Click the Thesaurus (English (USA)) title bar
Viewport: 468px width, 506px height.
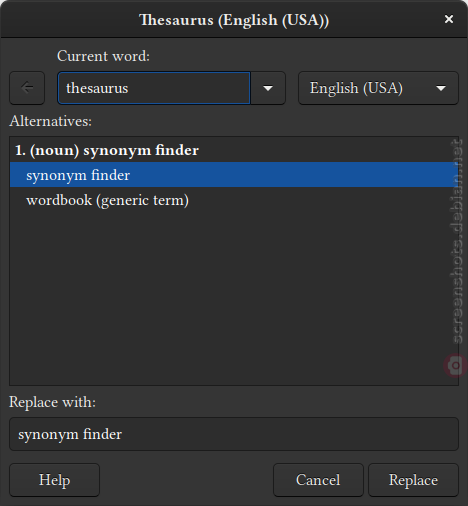(234, 19)
